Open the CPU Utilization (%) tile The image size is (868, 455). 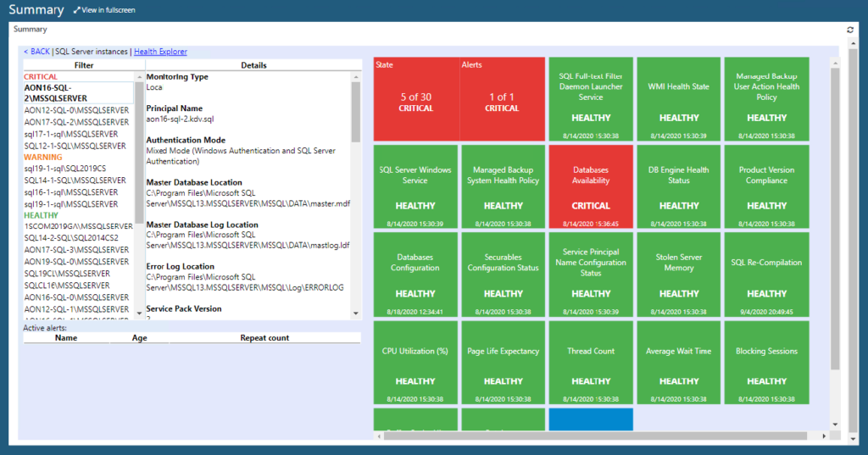tap(415, 363)
